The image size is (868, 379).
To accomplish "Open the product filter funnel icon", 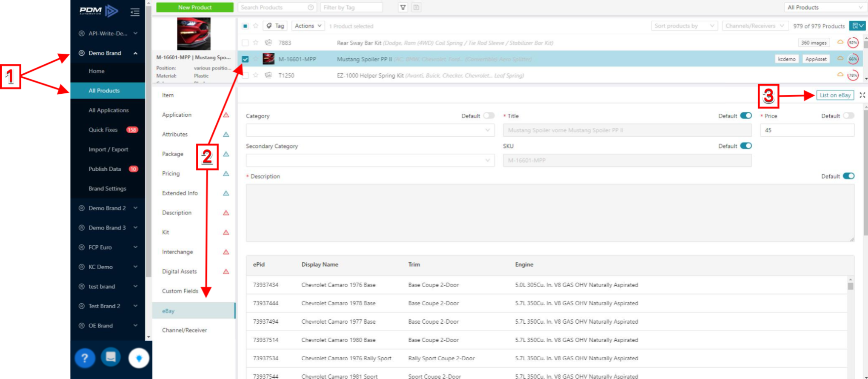I will tap(403, 7).
